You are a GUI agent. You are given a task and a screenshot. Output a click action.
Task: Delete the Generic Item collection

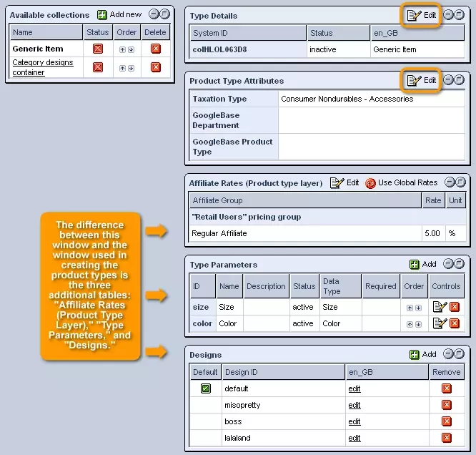click(156, 49)
